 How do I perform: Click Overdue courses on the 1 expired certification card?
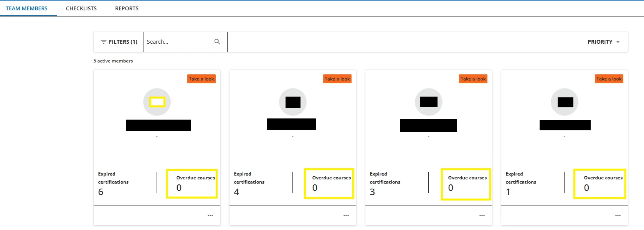point(603,178)
